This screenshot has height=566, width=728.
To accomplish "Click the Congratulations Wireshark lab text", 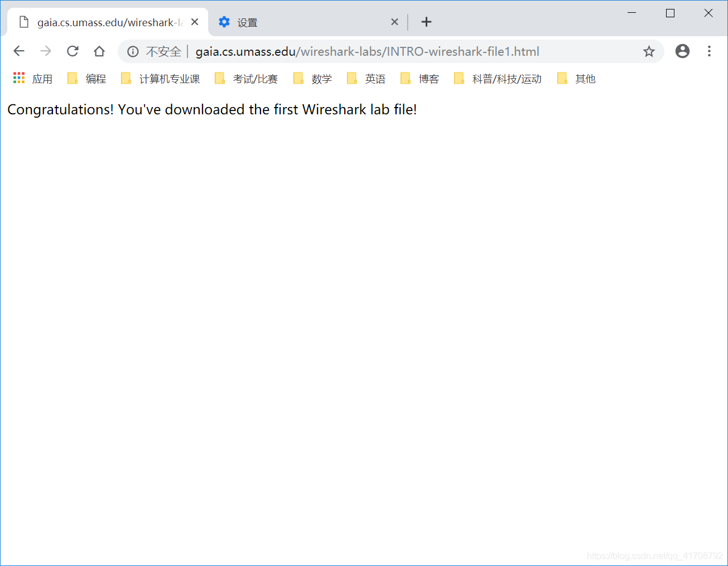I will click(x=212, y=110).
